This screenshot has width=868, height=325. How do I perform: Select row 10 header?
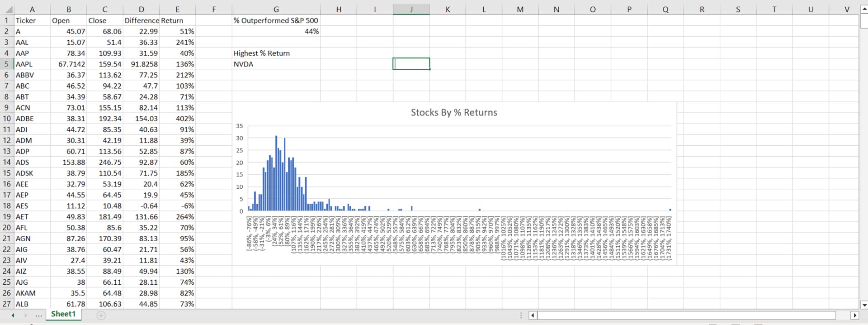(7, 119)
